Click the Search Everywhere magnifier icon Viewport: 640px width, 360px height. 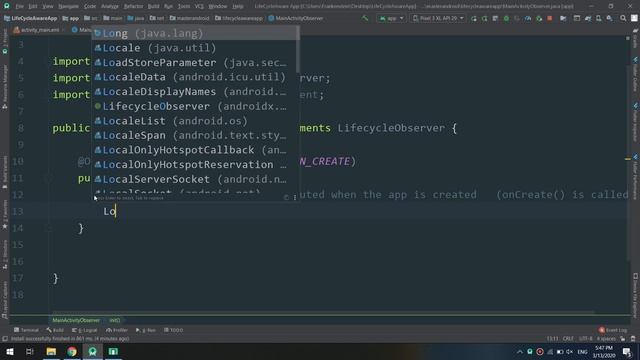click(x=623, y=18)
